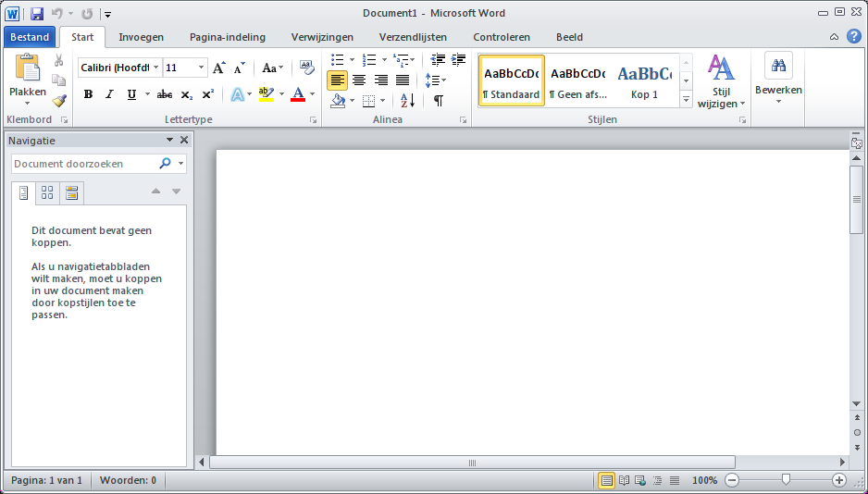Justify the paragraph text
This screenshot has width=868, height=494.
403,80
